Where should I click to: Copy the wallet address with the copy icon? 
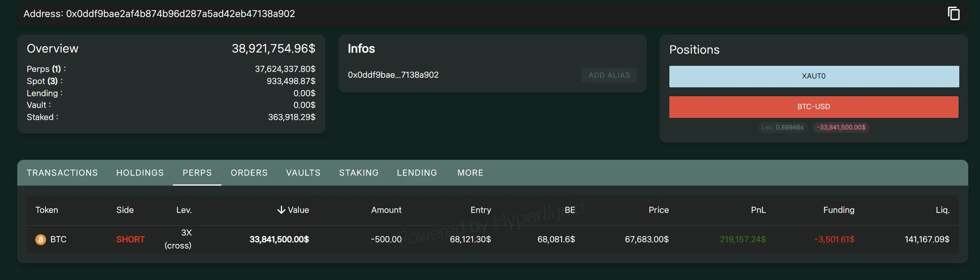(953, 14)
